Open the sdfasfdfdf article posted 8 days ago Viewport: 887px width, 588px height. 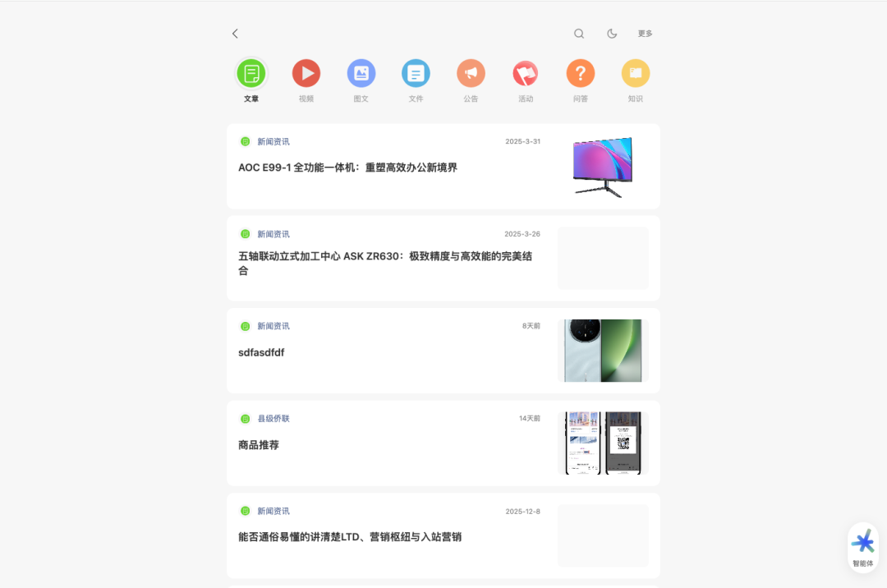261,352
